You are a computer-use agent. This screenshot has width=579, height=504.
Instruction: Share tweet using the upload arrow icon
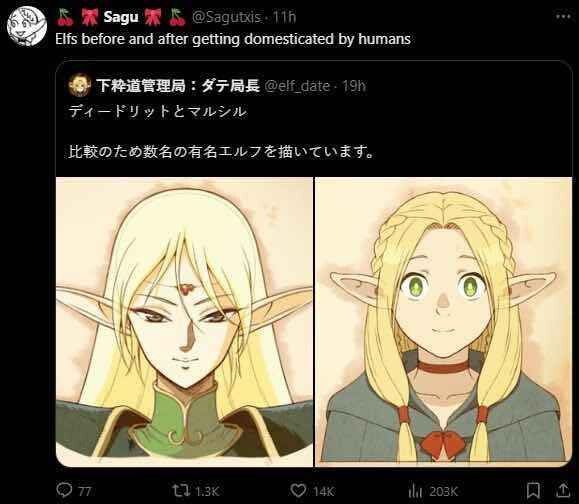coord(563,490)
